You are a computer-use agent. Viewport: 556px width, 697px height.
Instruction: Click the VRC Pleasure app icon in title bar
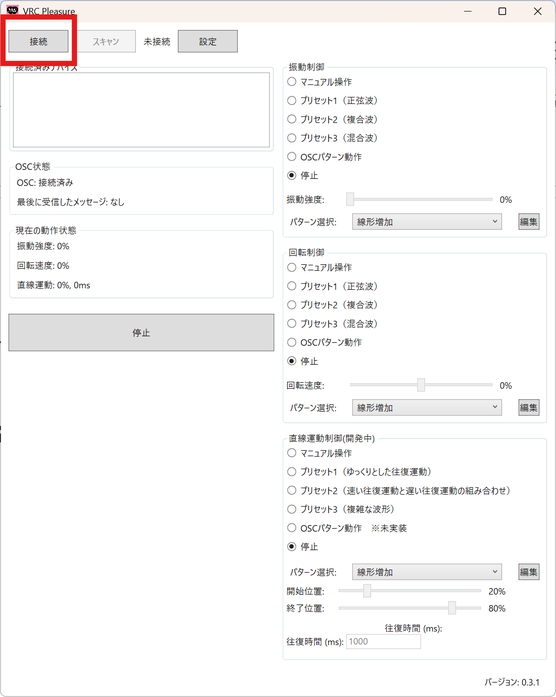pyautogui.click(x=12, y=10)
